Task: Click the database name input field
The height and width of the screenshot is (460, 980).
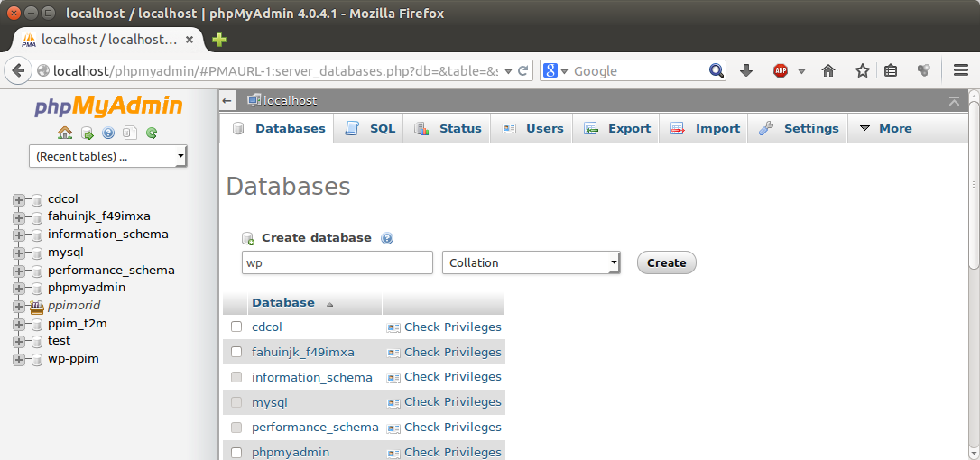Action: point(337,262)
